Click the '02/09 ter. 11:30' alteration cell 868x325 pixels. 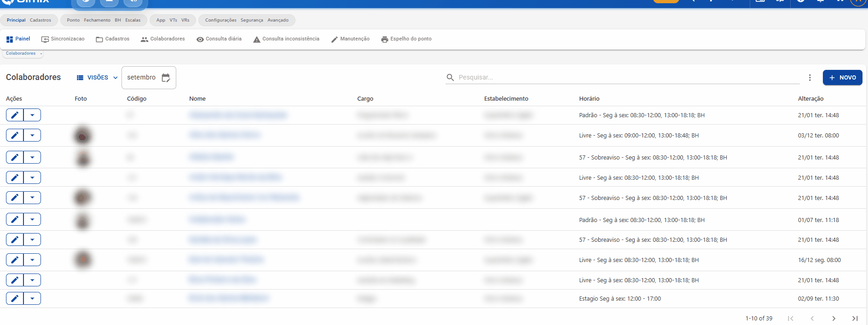click(x=818, y=299)
